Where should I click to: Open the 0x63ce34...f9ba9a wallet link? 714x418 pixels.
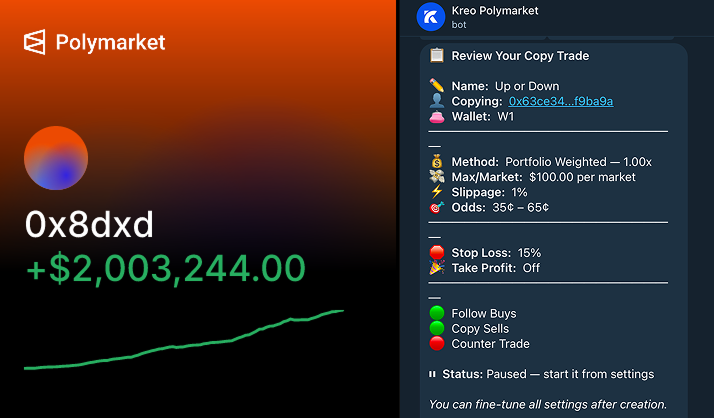[561, 101]
